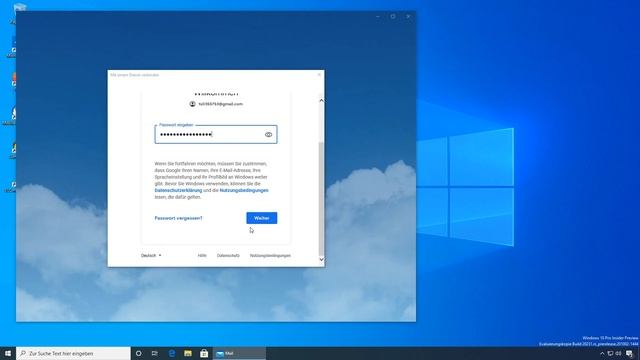640x360 pixels.
Task: Switch to the Mail app taskbar button
Action: tap(239, 353)
